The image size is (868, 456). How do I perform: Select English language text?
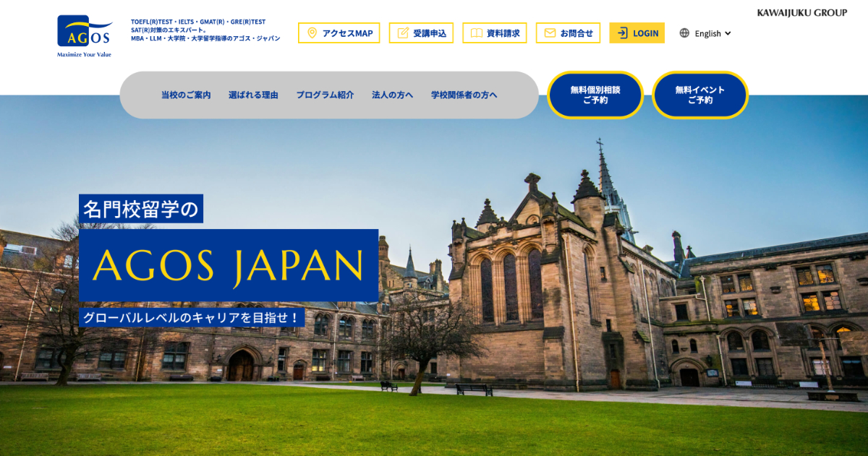click(x=708, y=33)
